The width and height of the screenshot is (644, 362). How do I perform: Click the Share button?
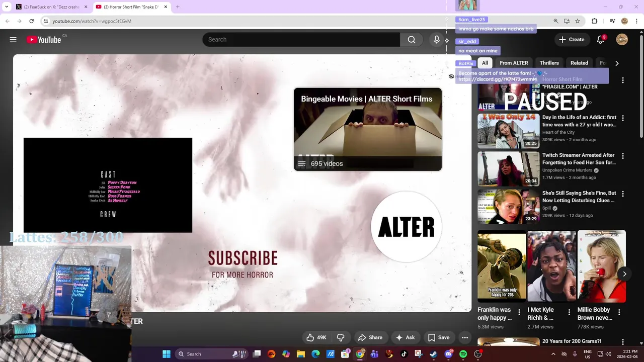(370, 337)
